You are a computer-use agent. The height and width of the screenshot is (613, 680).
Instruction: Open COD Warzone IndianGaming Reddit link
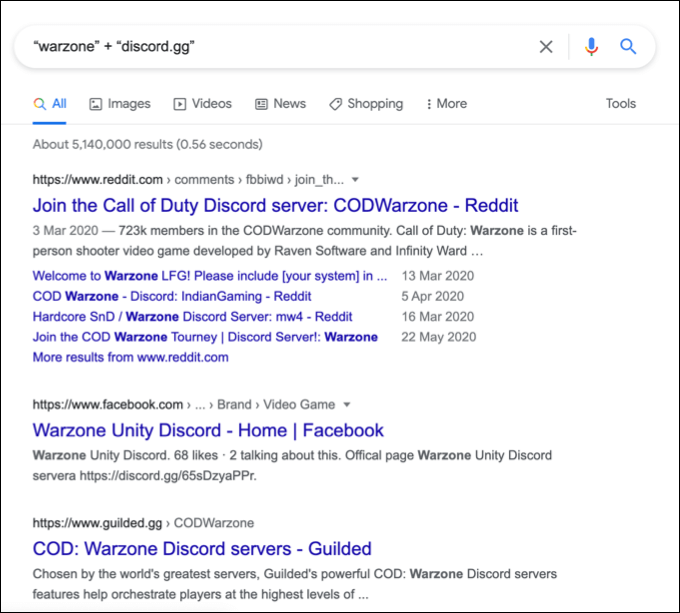(172, 296)
